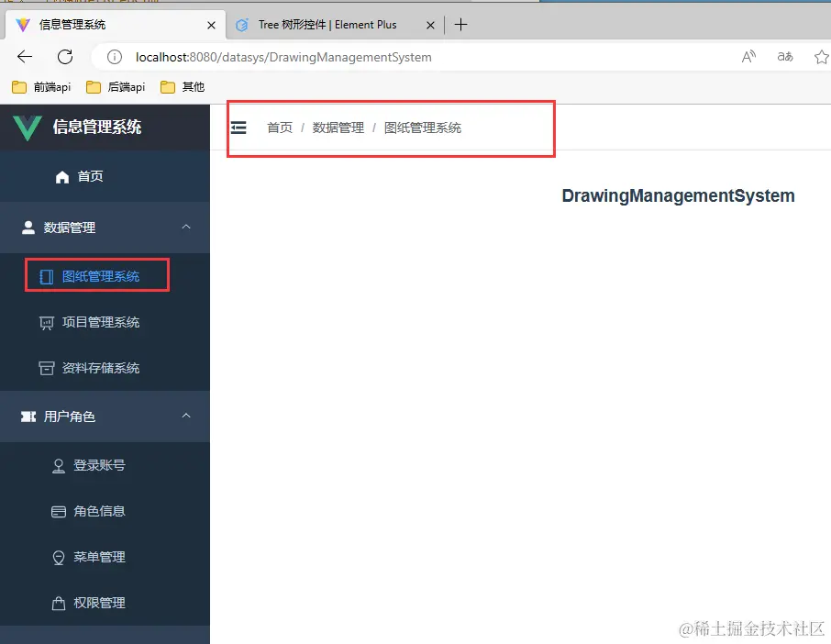This screenshot has height=644, width=831.
Task: Close the Element Plus browser tab
Action: coord(430,25)
